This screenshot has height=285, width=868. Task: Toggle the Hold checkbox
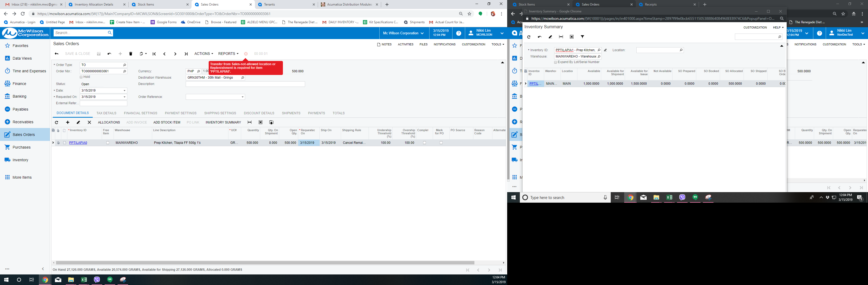click(x=81, y=77)
